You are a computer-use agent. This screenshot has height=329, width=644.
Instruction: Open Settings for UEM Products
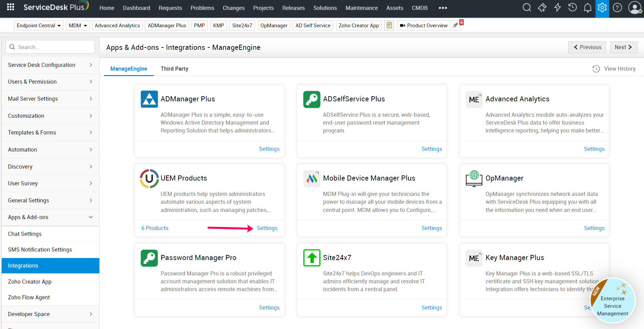coord(267,228)
